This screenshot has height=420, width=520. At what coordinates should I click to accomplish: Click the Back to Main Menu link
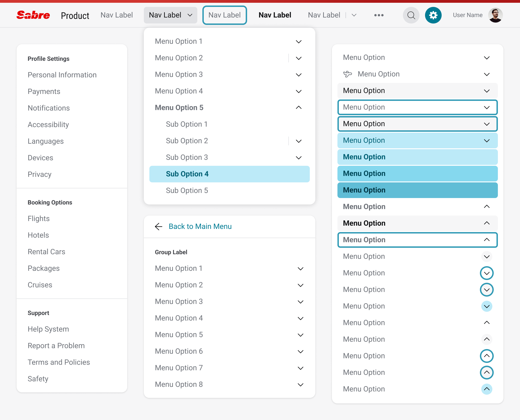200,226
